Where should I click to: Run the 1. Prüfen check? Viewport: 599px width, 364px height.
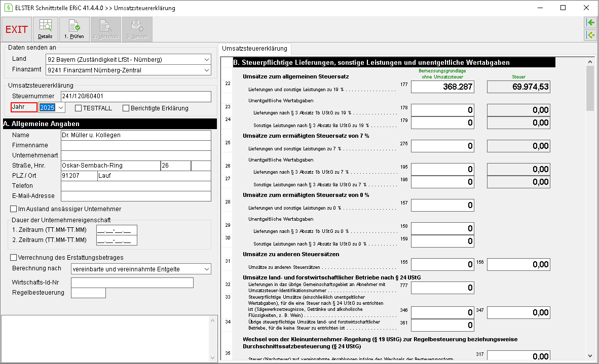point(74,29)
